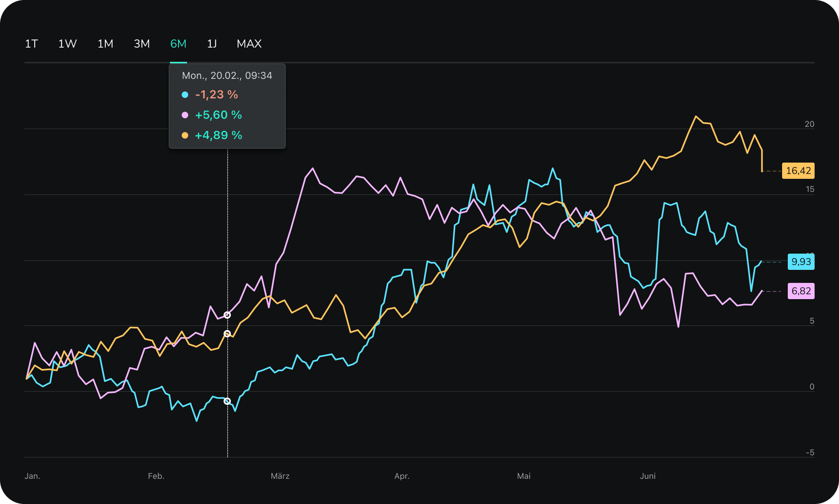Open the 3M chart period
839x504 pixels.
pyautogui.click(x=142, y=44)
